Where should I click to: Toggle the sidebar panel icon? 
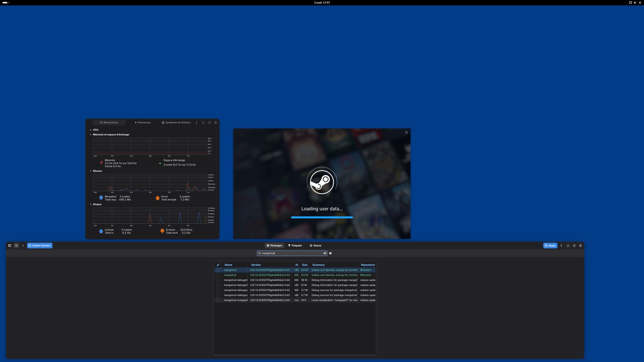10,245
